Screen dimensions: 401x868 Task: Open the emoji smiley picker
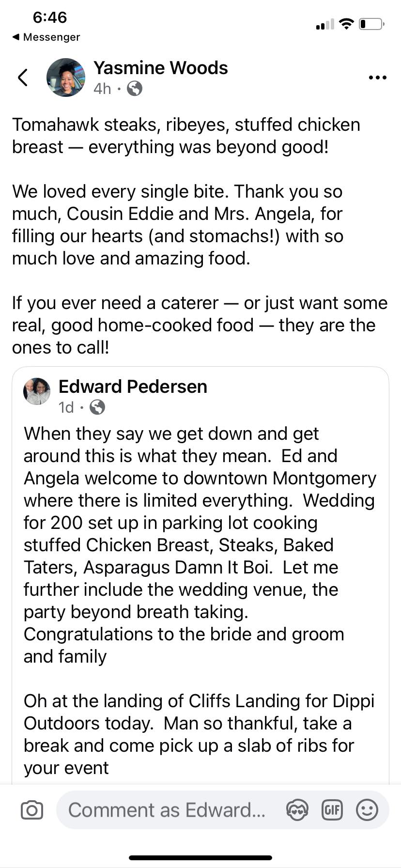click(x=367, y=810)
